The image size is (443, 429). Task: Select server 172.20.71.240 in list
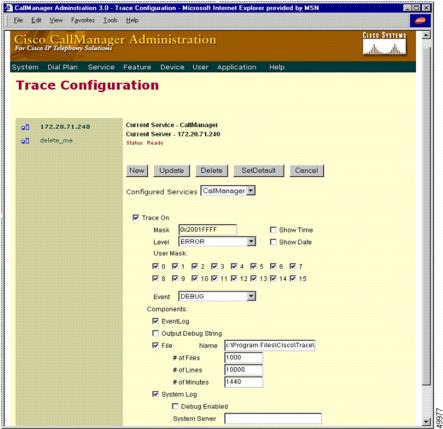coord(65,127)
